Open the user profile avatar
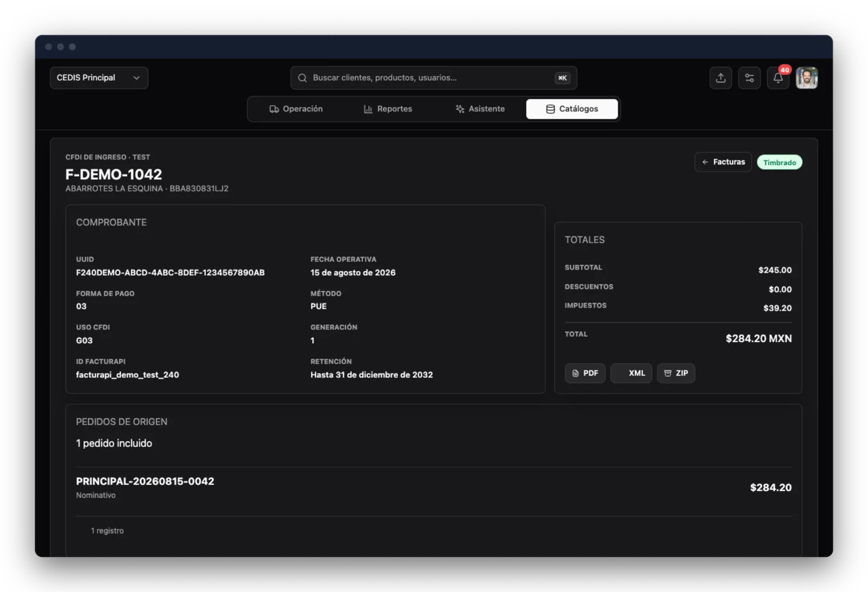 [807, 78]
